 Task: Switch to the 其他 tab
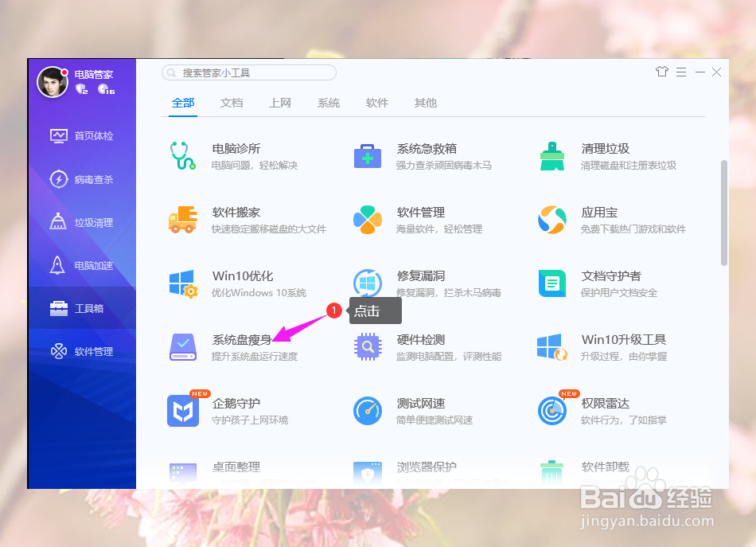click(x=426, y=103)
